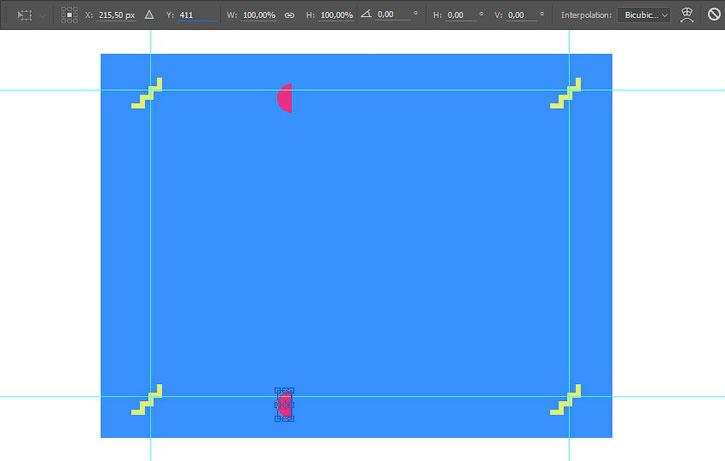Click the reference point locator grid
This screenshot has height=461, width=725.
69,15
